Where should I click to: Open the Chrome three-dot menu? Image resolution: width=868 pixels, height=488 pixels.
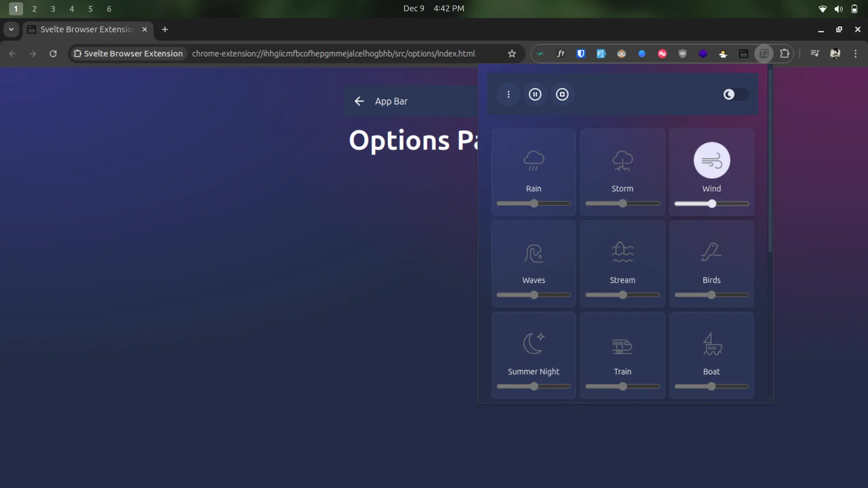(x=856, y=54)
